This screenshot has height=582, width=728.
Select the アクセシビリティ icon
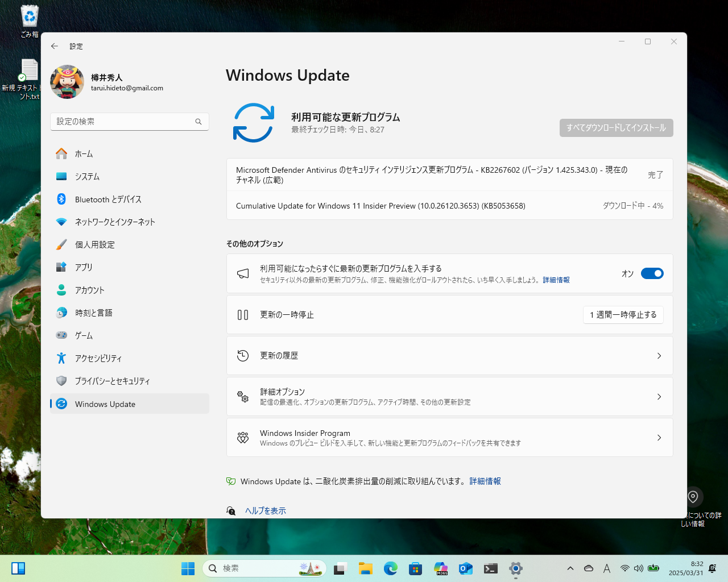pos(61,358)
